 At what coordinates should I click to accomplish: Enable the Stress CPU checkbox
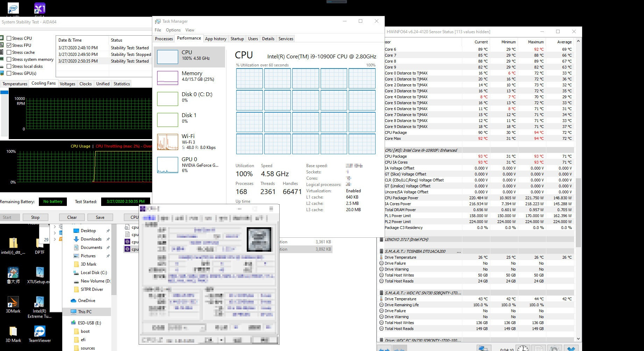(9, 38)
